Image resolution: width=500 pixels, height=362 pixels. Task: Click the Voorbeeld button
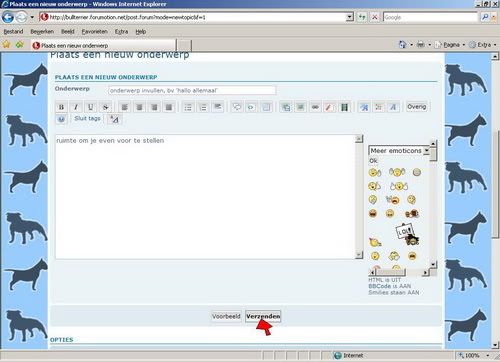pos(226,316)
